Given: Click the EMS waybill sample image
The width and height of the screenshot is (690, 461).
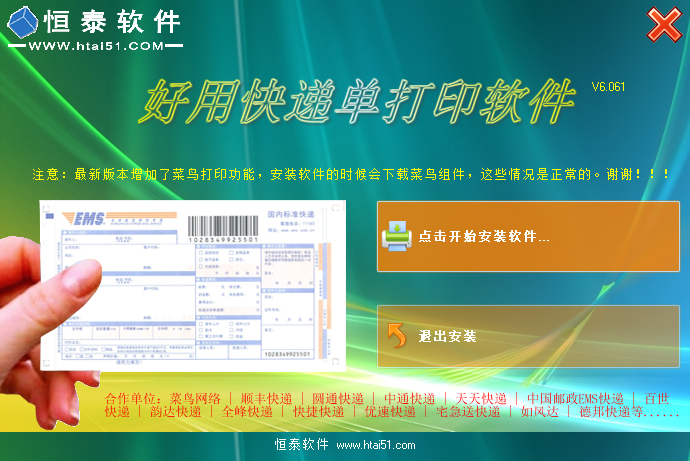Looking at the screenshot, I should click(x=192, y=285).
